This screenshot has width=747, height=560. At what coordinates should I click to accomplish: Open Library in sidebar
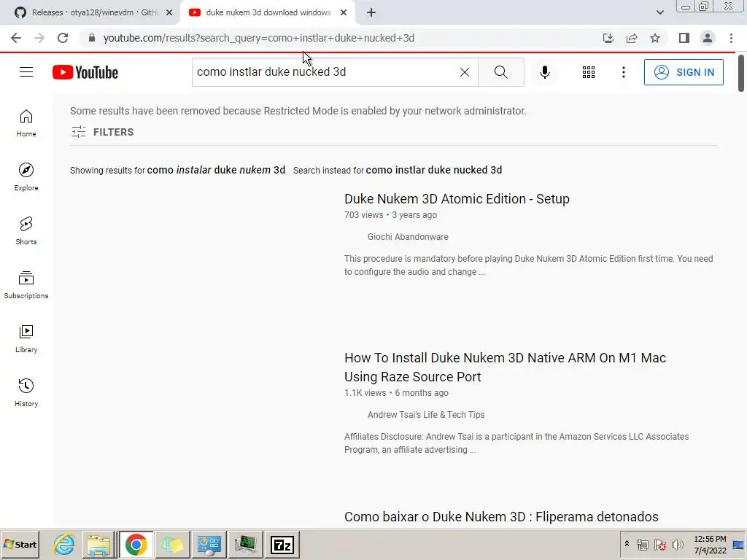coord(26,338)
